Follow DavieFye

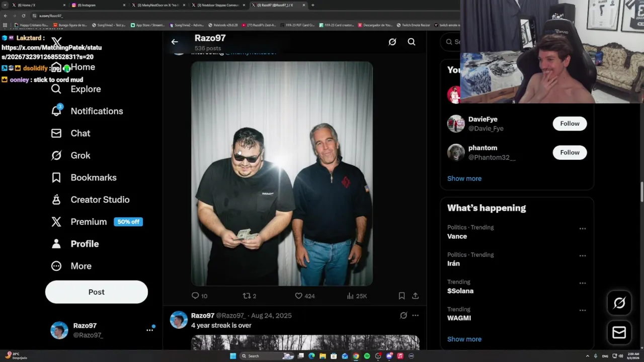pyautogui.click(x=570, y=124)
